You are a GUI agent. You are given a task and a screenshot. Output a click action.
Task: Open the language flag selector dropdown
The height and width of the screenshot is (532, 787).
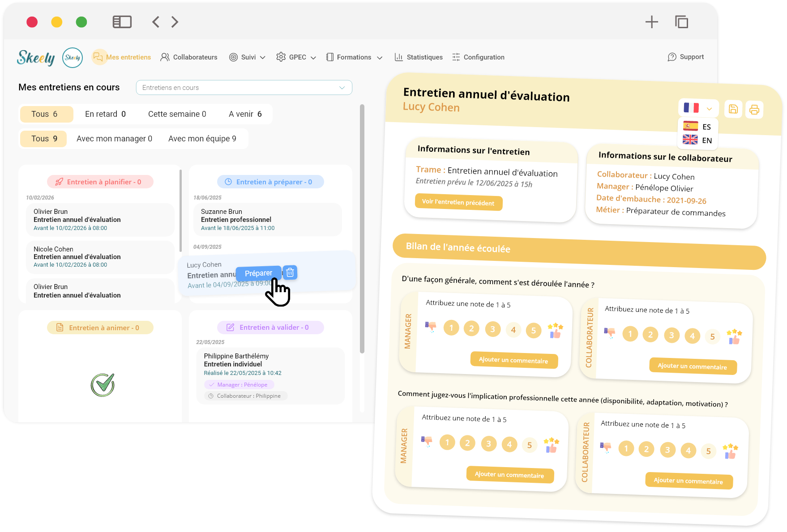click(709, 108)
